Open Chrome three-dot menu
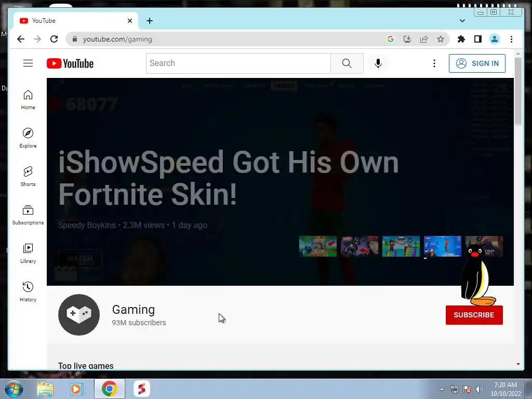The width and height of the screenshot is (532, 399). (x=511, y=39)
